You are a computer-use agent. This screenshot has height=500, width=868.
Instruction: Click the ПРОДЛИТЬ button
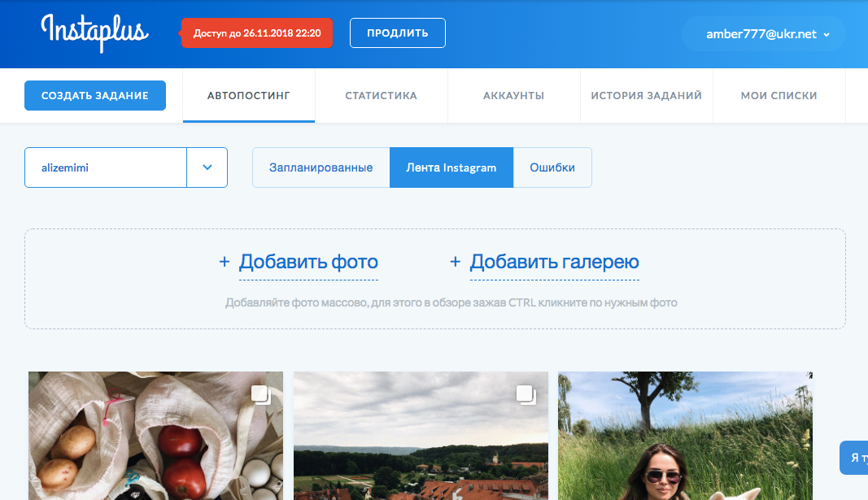tap(397, 33)
